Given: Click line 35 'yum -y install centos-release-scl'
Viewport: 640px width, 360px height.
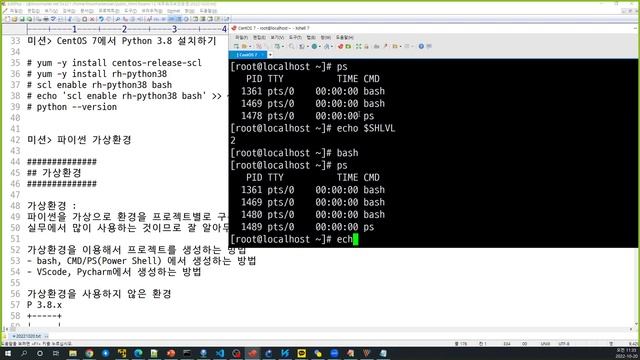Looking at the screenshot, I should click(x=114, y=63).
